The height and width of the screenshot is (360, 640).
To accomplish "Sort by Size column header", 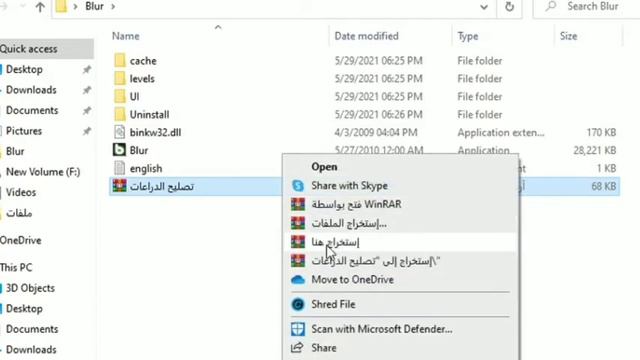I will [x=568, y=36].
